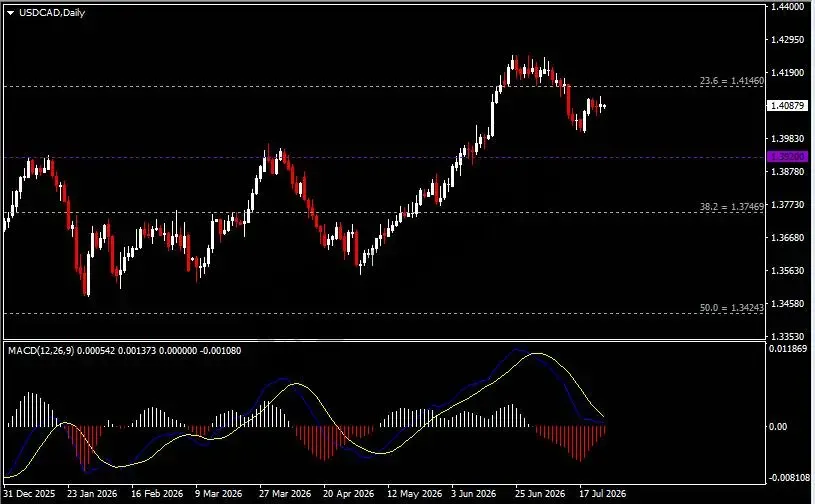Click the USDCAD,Daily chart title
This screenshot has height=504, width=815.
click(x=52, y=12)
